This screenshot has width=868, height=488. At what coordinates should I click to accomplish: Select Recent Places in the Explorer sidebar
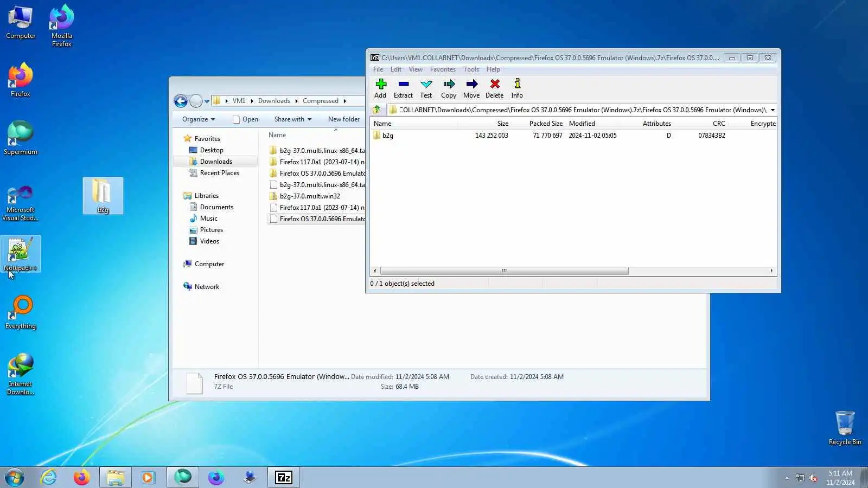coord(220,173)
